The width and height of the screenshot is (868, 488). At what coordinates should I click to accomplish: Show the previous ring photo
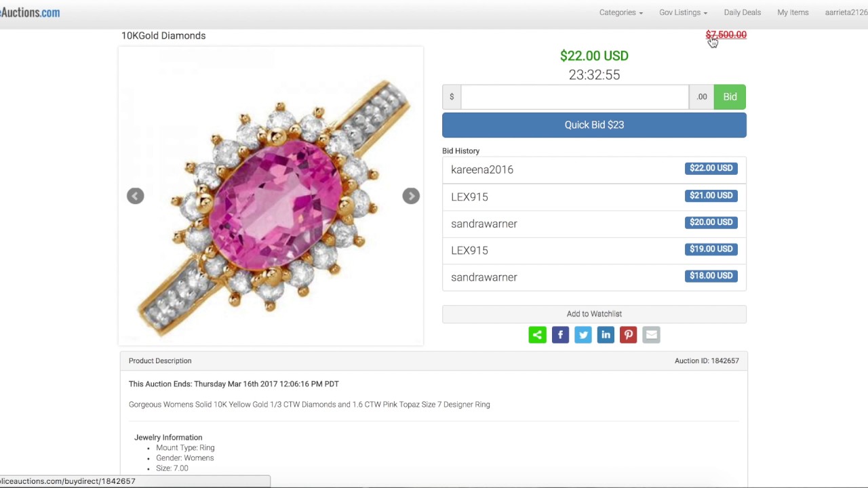(x=136, y=196)
